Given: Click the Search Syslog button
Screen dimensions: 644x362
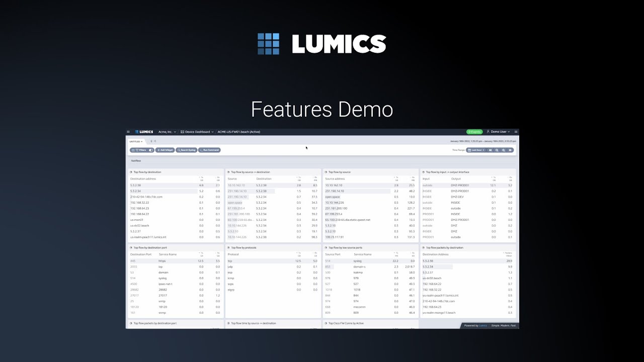Looking at the screenshot, I should pos(186,150).
